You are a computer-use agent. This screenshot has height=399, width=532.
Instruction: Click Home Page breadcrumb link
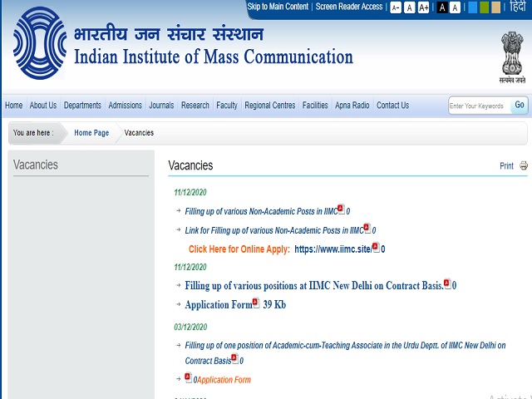point(91,133)
